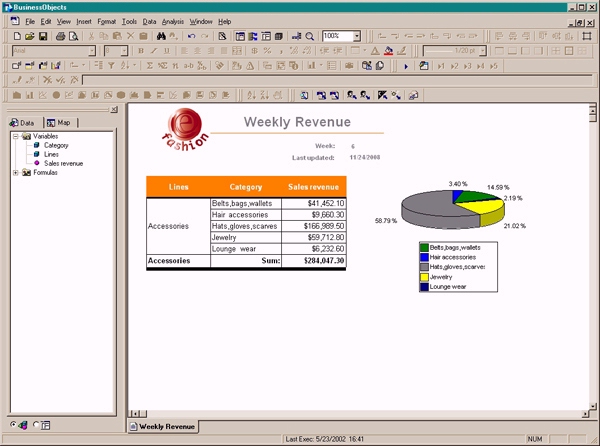Open the zoom percentage dropdown

coord(357,36)
